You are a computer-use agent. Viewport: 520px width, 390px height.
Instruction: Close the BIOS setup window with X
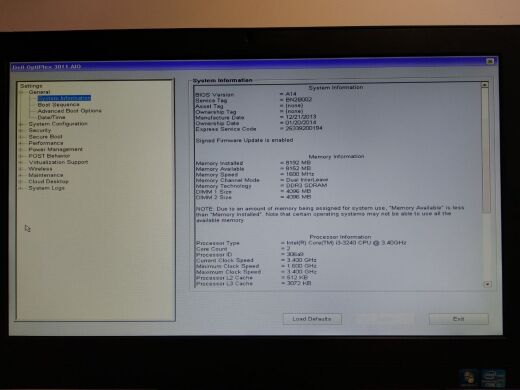coord(490,61)
